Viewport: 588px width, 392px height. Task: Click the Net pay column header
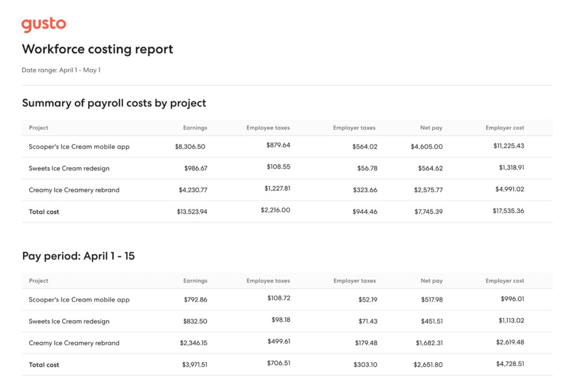point(431,127)
